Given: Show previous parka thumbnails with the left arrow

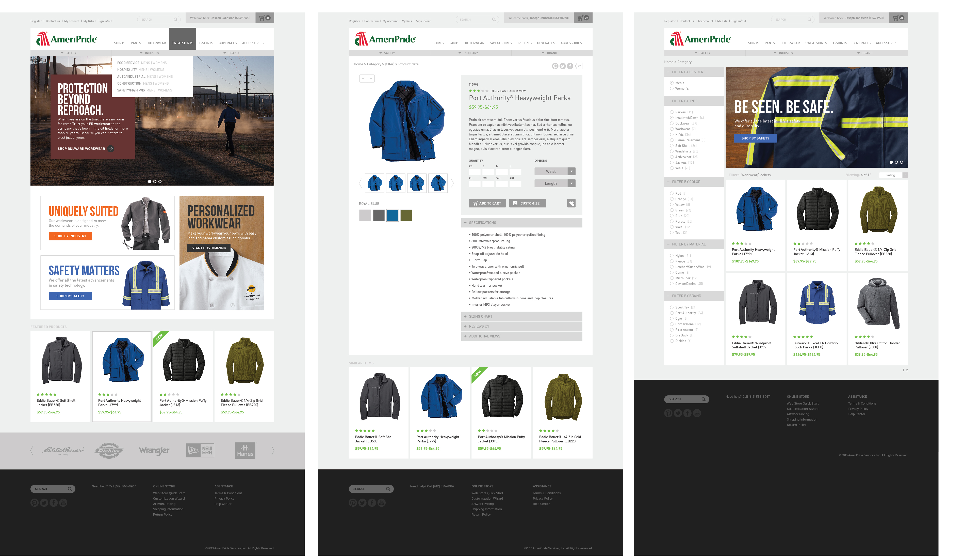Looking at the screenshot, I should (360, 183).
